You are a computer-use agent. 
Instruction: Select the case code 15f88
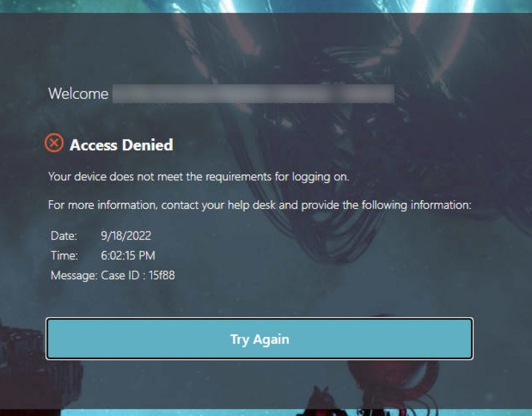pos(162,276)
